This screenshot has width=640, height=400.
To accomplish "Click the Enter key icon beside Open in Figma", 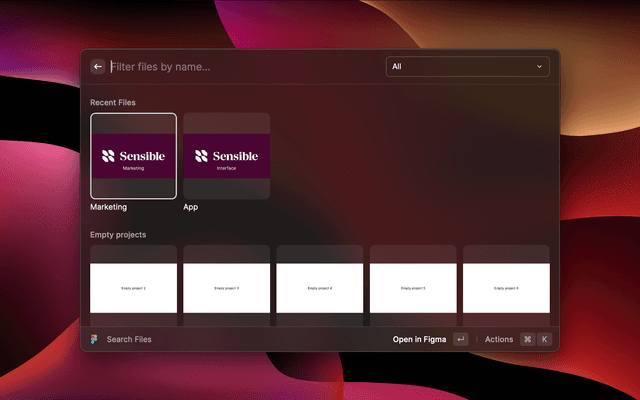I will point(460,339).
